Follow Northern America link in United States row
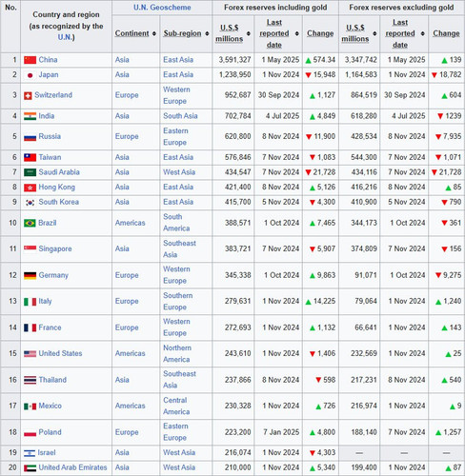The image size is (465, 476). tap(177, 353)
